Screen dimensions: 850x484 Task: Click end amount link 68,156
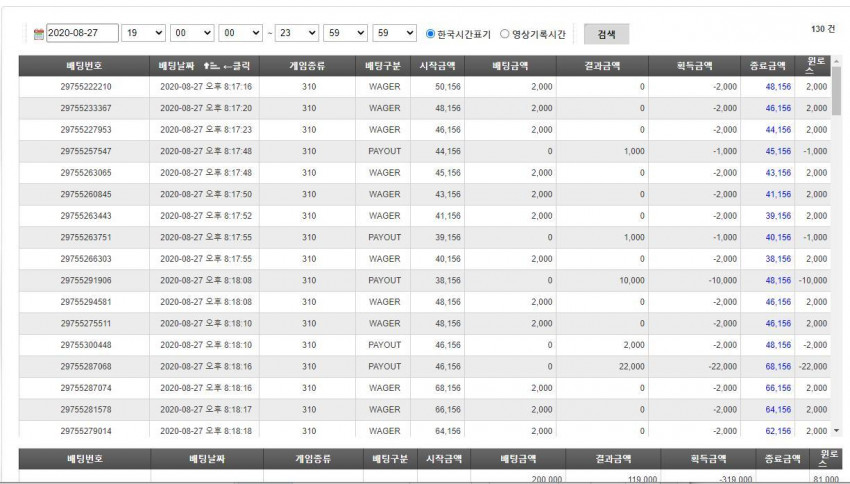[778, 366]
